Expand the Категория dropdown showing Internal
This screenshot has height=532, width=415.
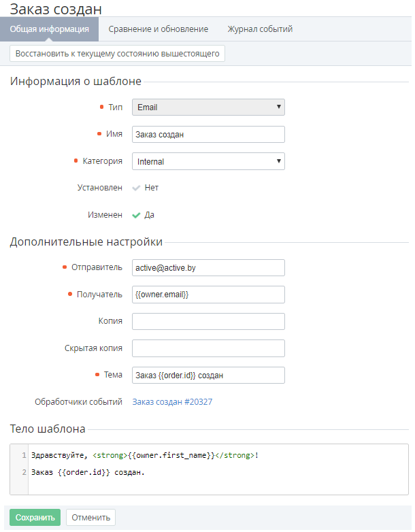[208, 161]
